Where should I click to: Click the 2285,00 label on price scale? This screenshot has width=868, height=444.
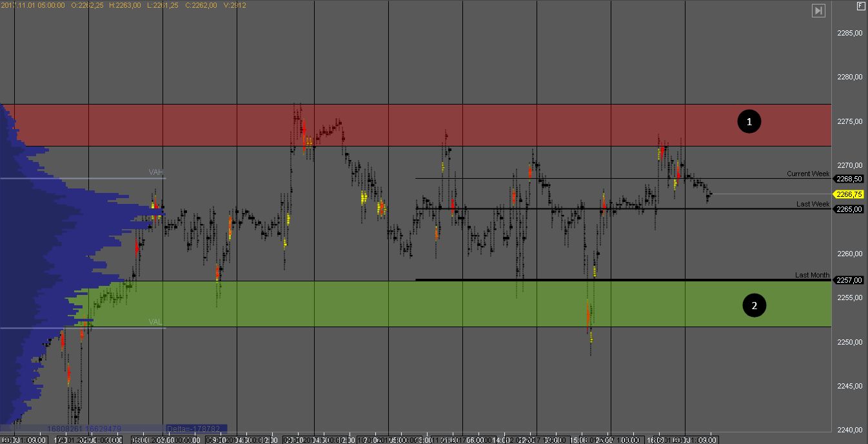849,33
